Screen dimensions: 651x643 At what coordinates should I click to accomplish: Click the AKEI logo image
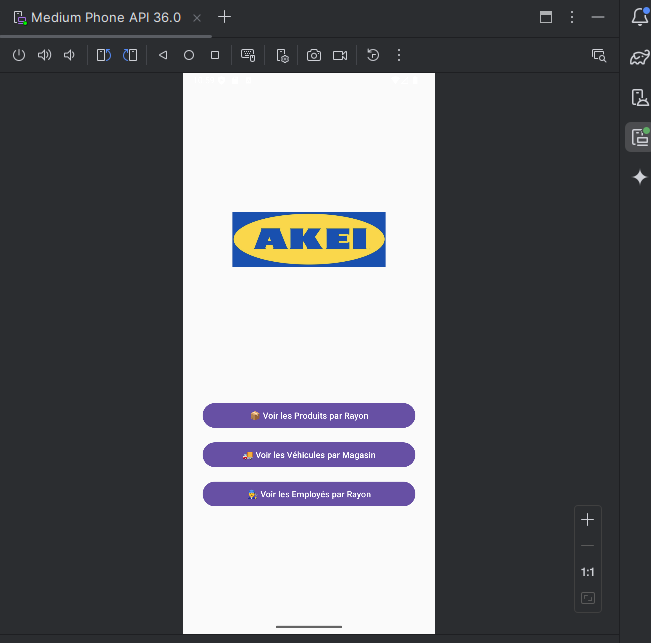309,240
